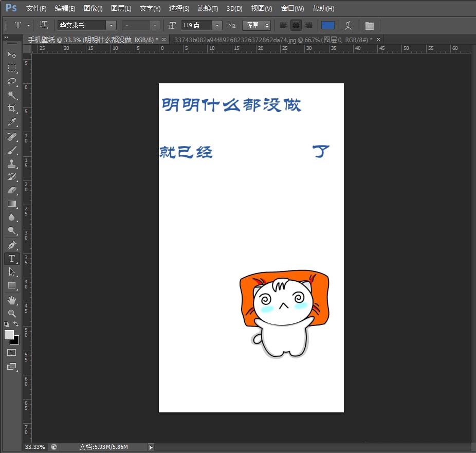The width and height of the screenshot is (476, 453).
Task: Activate the Zoom tool
Action: (12, 314)
